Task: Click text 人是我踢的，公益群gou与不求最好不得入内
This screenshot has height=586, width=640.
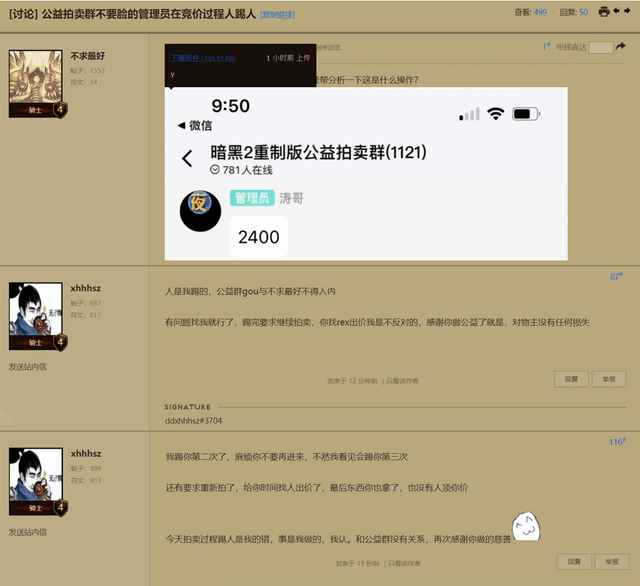Action: [250, 291]
